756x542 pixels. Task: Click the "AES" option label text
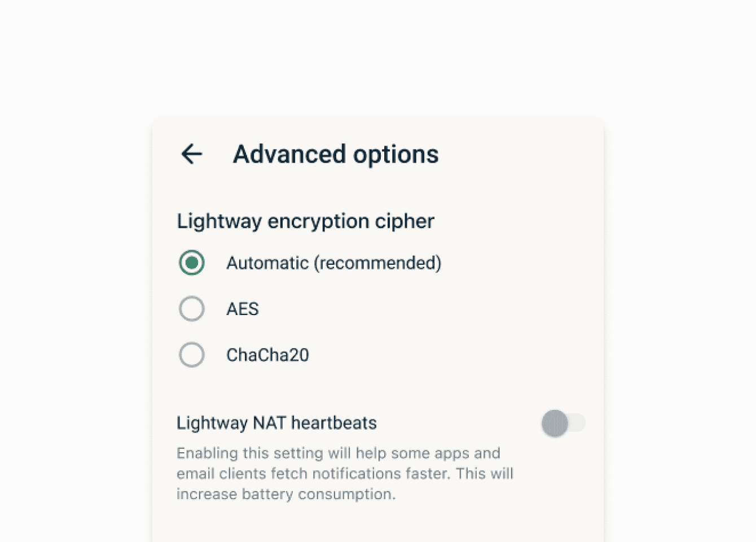tap(243, 309)
